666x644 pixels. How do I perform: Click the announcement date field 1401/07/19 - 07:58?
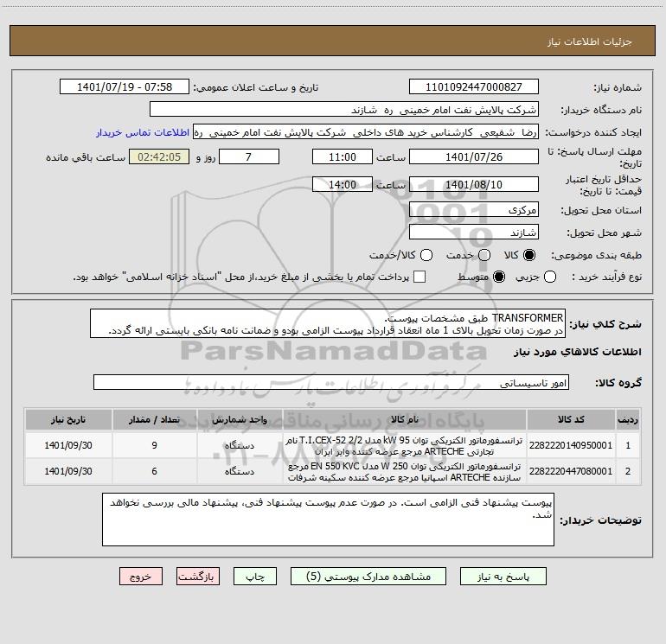click(x=125, y=86)
